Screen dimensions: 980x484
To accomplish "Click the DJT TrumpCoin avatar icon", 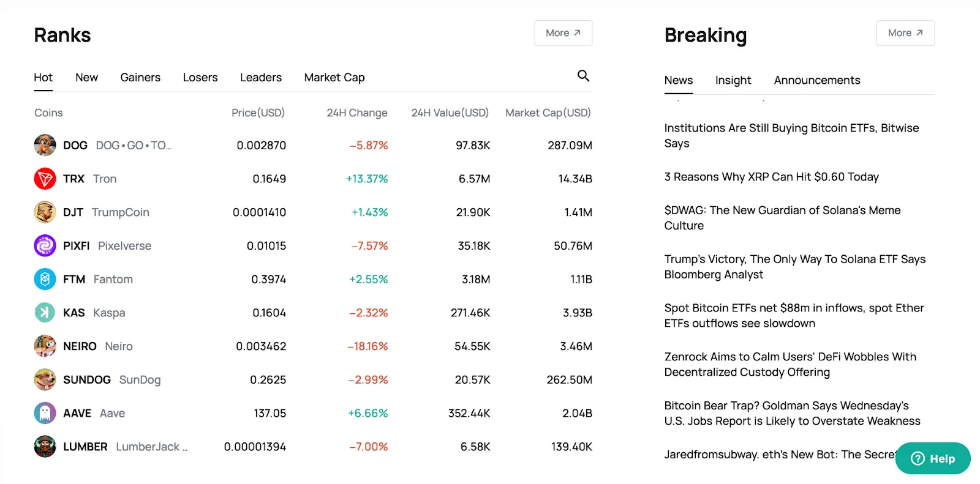I will (x=45, y=212).
